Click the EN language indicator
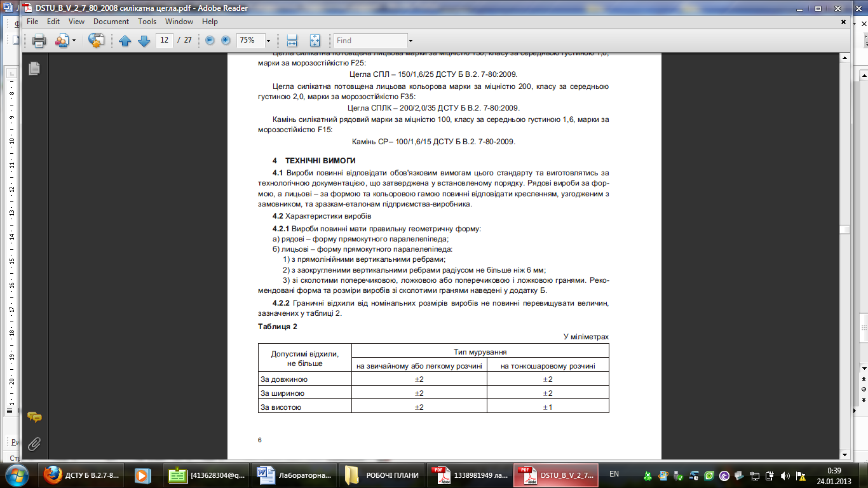 point(614,474)
